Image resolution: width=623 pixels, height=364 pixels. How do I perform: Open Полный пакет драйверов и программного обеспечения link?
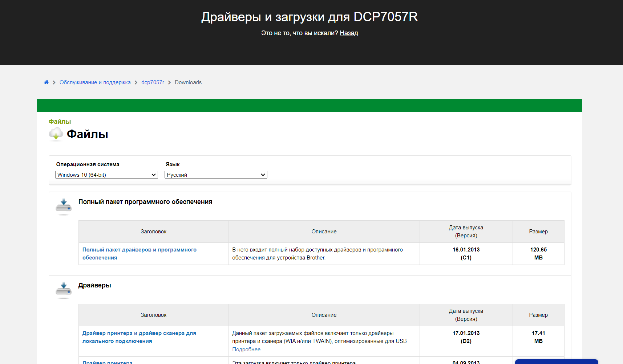[x=139, y=254]
